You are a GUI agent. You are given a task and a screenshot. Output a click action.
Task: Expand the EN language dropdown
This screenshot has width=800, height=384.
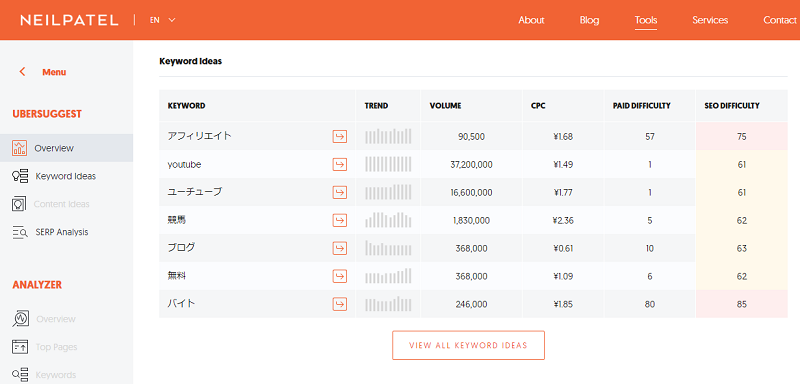click(x=163, y=20)
